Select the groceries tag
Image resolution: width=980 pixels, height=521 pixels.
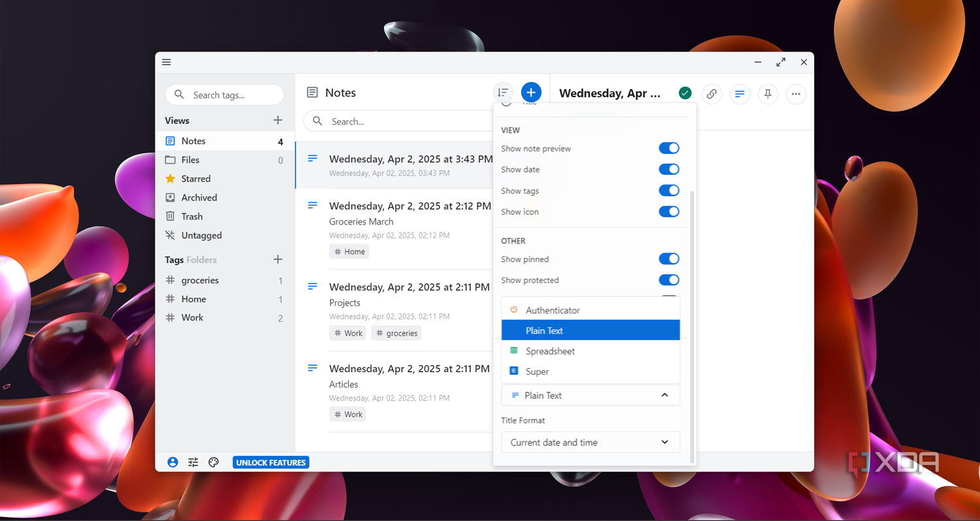point(225,280)
